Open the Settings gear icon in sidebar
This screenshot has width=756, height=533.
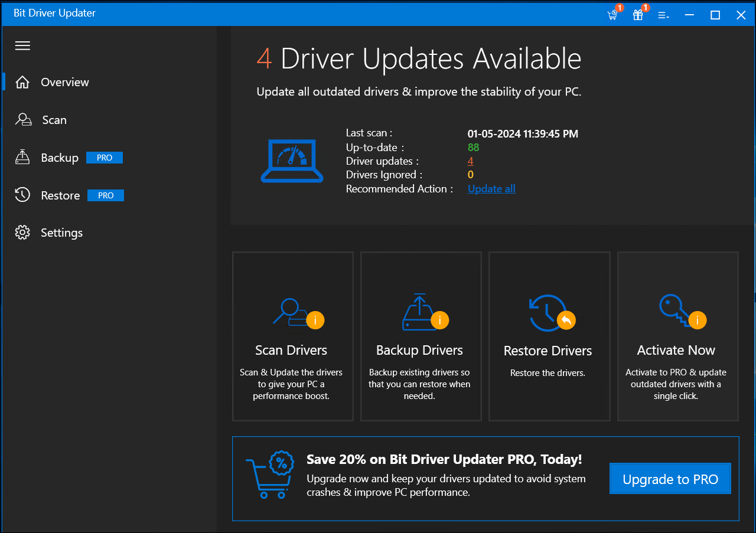22,233
